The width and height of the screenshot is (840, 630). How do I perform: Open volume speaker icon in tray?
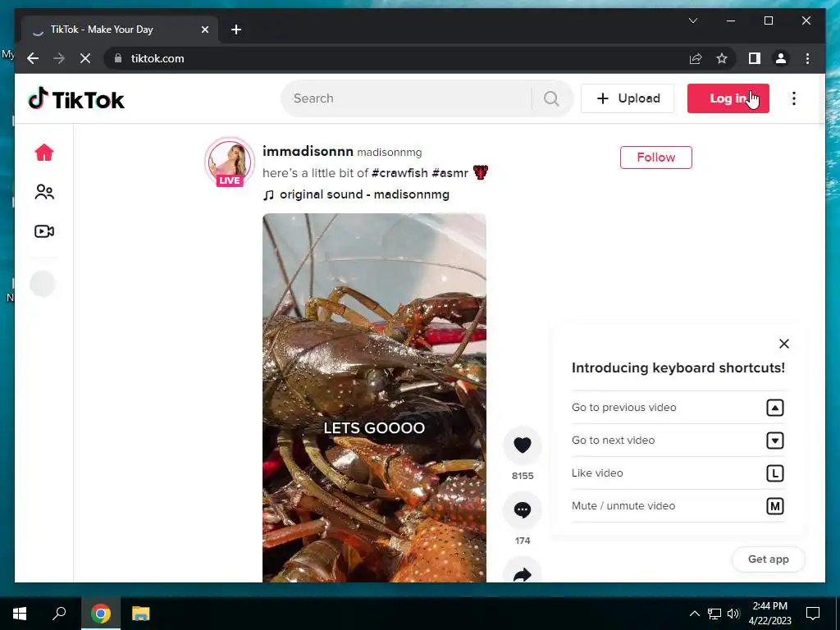click(x=733, y=614)
